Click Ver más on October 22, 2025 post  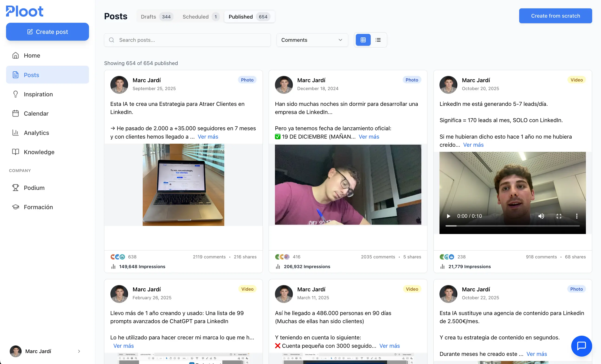pyautogui.click(x=537, y=354)
